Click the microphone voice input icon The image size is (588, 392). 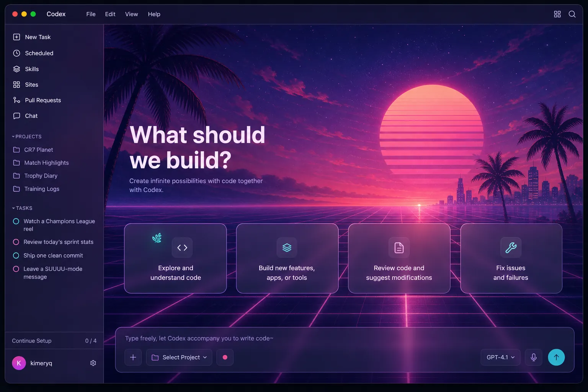[534, 357]
